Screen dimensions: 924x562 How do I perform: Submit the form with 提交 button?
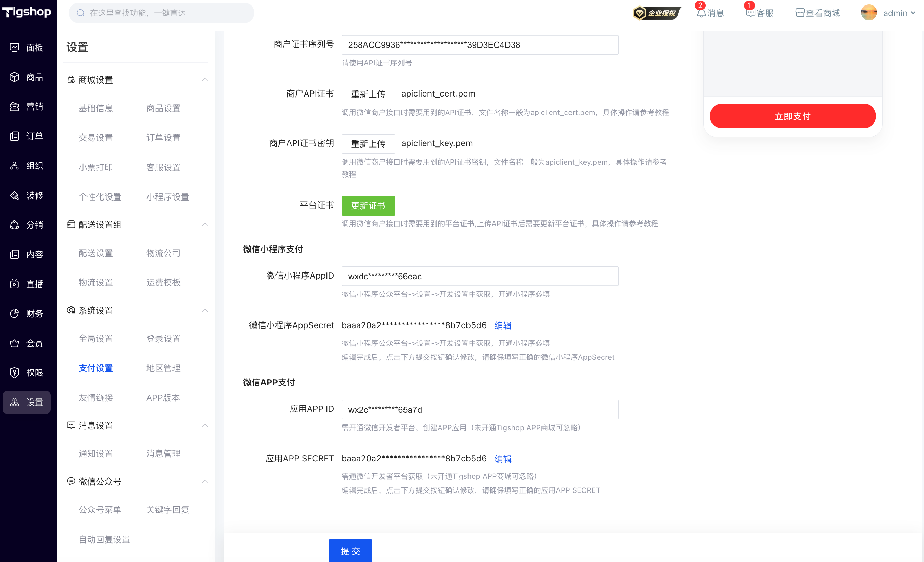tap(350, 551)
